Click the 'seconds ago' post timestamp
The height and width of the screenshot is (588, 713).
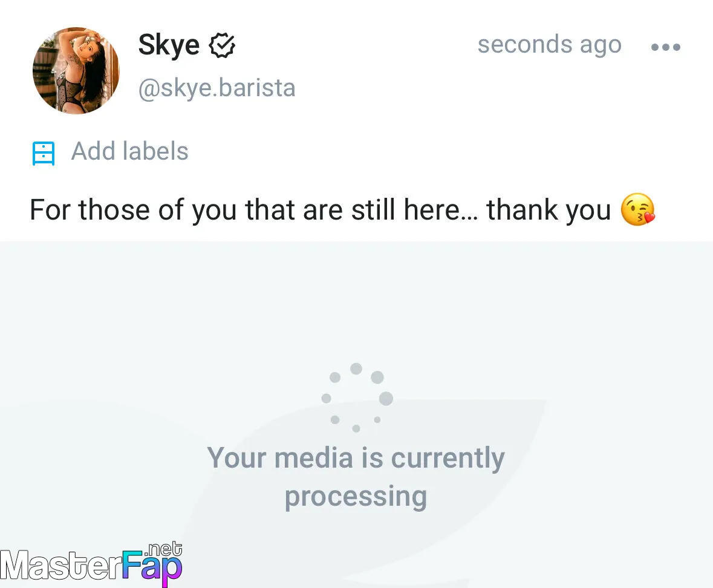549,45
